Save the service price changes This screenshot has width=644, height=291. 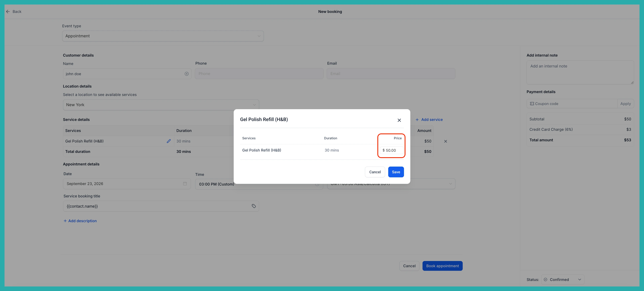point(396,172)
